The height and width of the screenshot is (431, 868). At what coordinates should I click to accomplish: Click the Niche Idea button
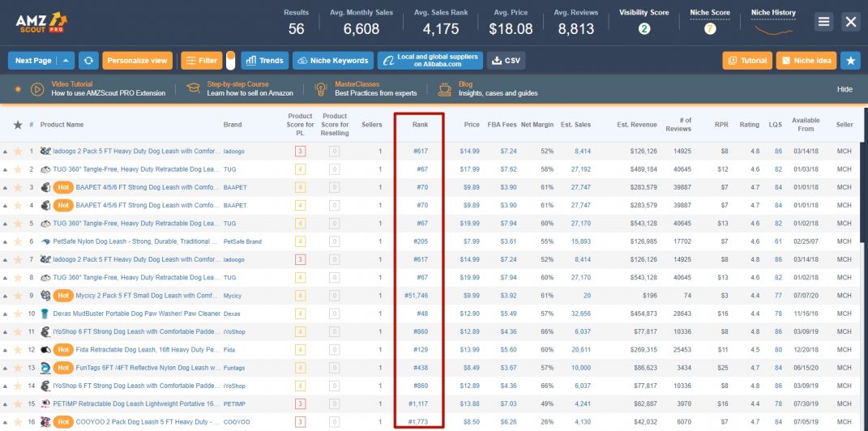tap(806, 61)
